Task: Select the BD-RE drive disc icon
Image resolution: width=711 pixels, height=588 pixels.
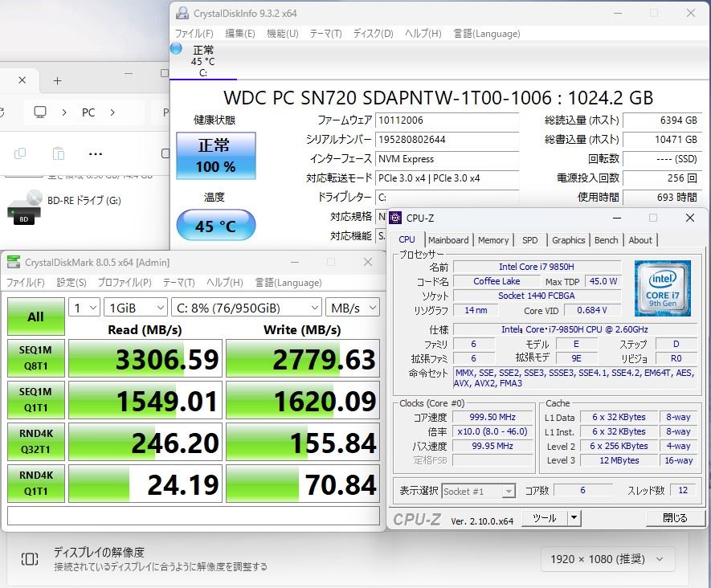Action: point(25,207)
